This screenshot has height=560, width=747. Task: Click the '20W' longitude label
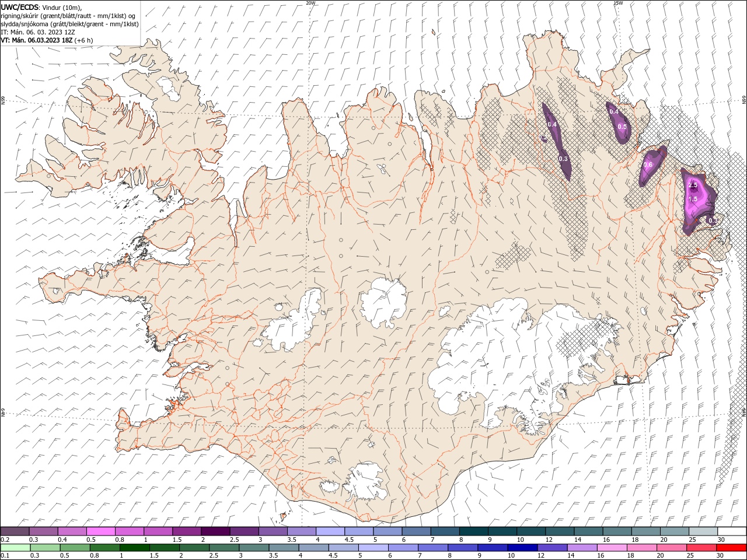[311, 3]
